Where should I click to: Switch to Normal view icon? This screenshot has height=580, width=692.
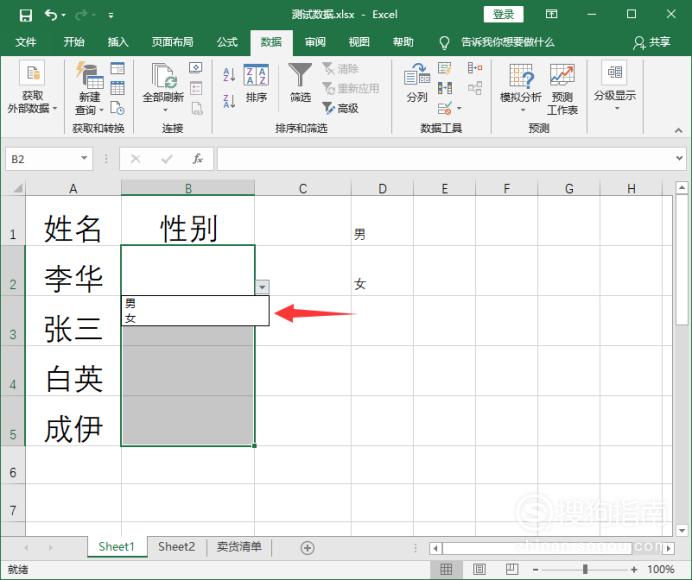pyautogui.click(x=446, y=569)
